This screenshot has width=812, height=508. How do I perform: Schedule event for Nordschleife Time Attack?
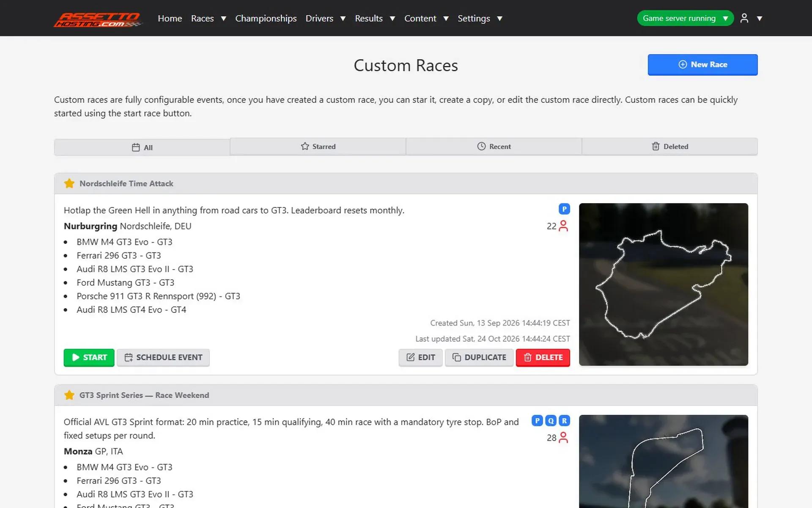point(163,357)
